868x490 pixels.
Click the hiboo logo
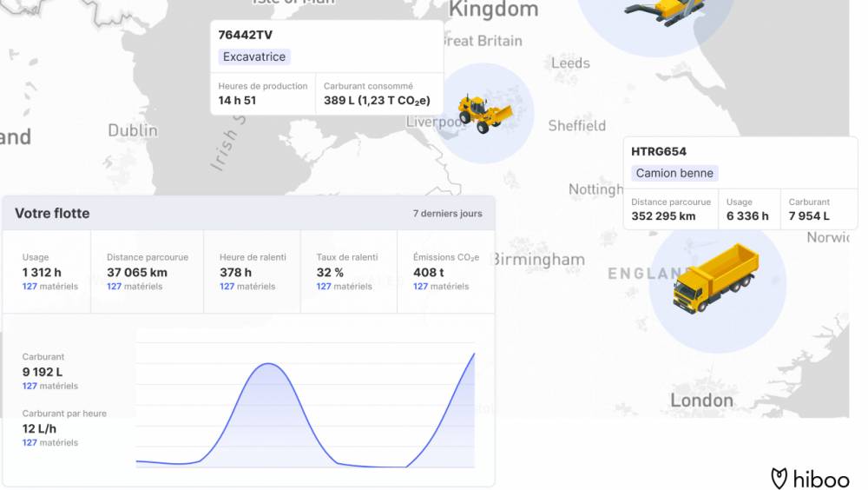810,479
